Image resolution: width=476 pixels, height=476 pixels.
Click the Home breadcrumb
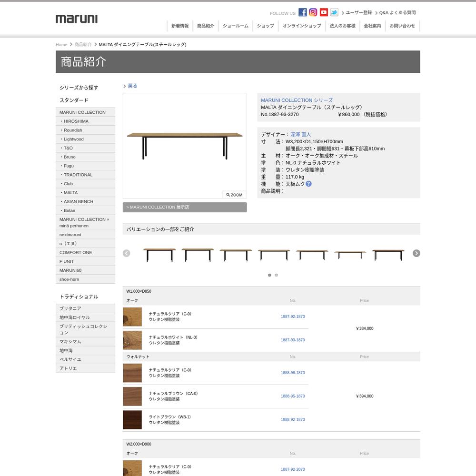(x=61, y=45)
